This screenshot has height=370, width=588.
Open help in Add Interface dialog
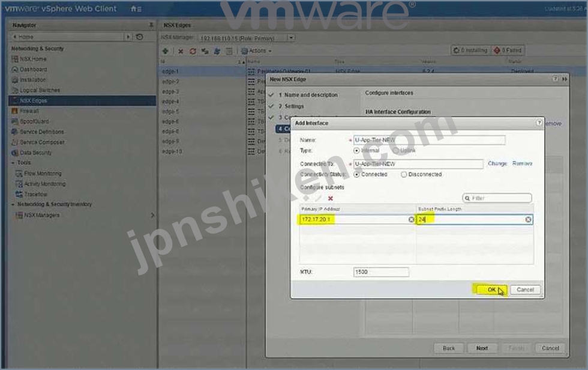[x=539, y=123]
